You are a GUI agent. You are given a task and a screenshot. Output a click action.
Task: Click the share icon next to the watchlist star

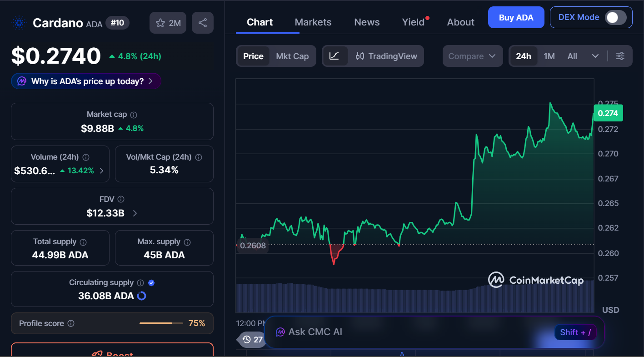click(x=202, y=22)
